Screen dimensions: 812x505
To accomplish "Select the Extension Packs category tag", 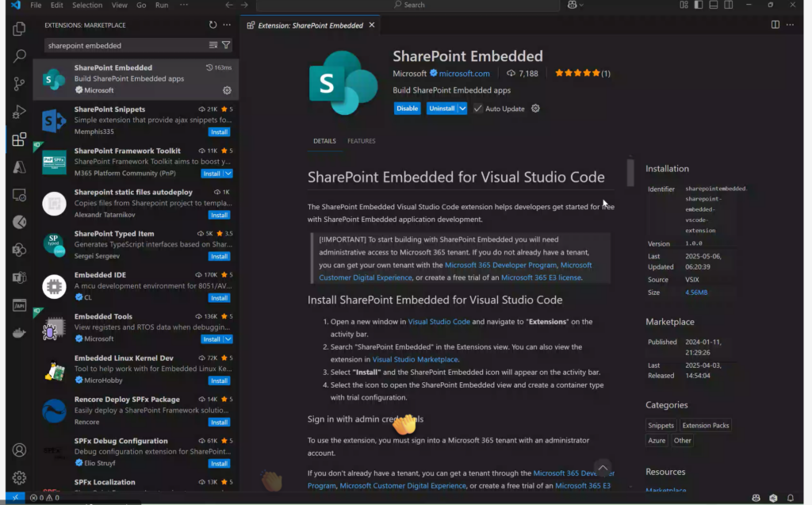I will coord(705,425).
